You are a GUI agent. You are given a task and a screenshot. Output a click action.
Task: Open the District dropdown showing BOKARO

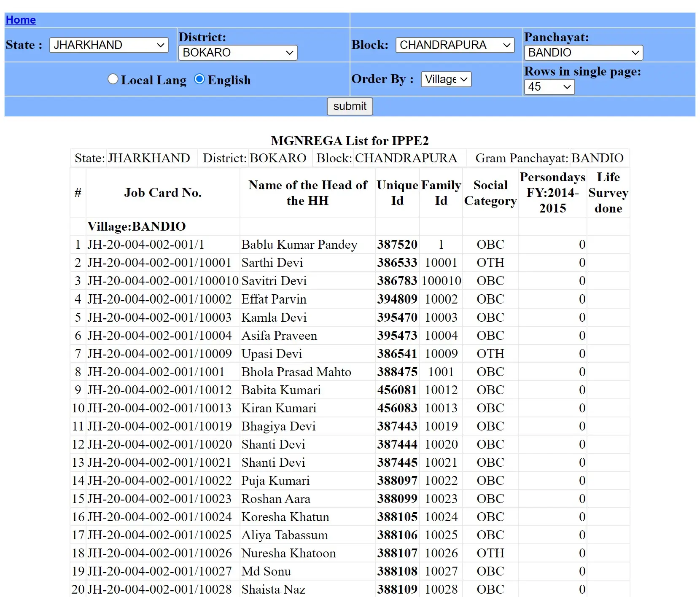point(238,53)
